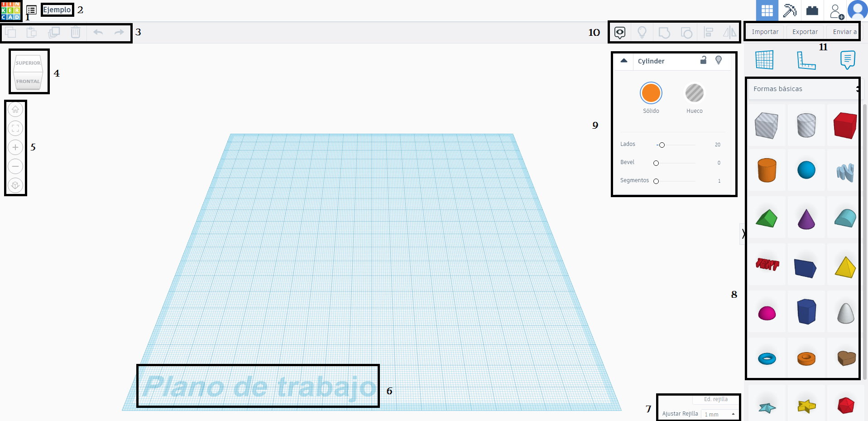The width and height of the screenshot is (868, 421).
Task: Select the brown heart shape
Action: [846, 358]
